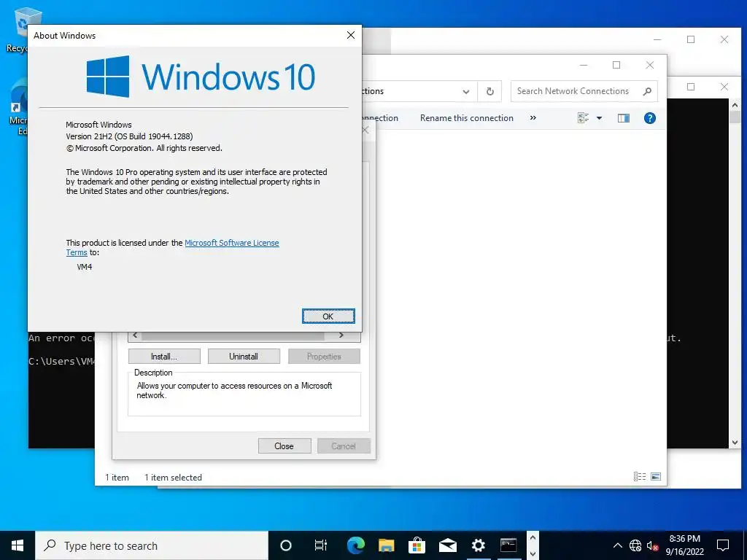Image resolution: width=747 pixels, height=560 pixels.
Task: Launch Microsoft Edge from the taskbar
Action: 355,545
